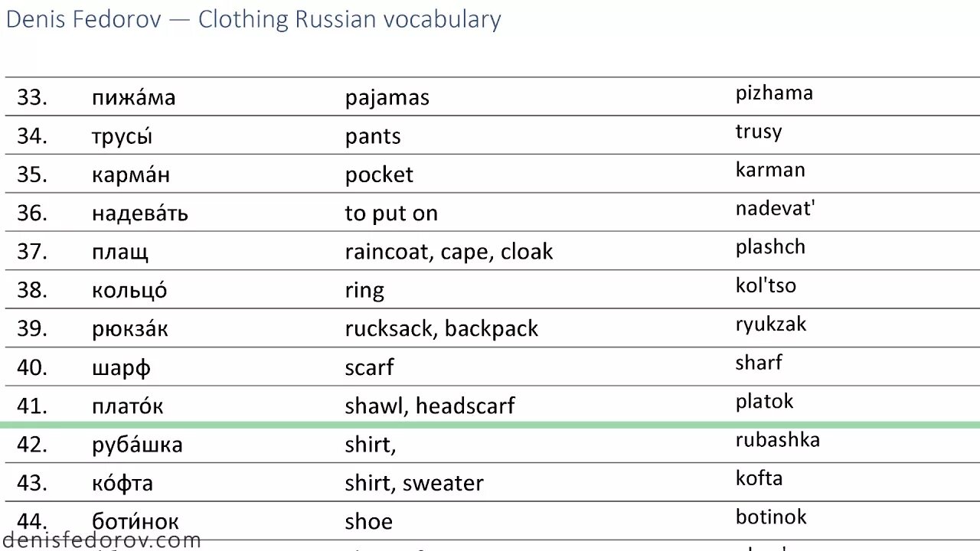
Task: Select the translation 'rucksack, backpack'
Action: (441, 329)
